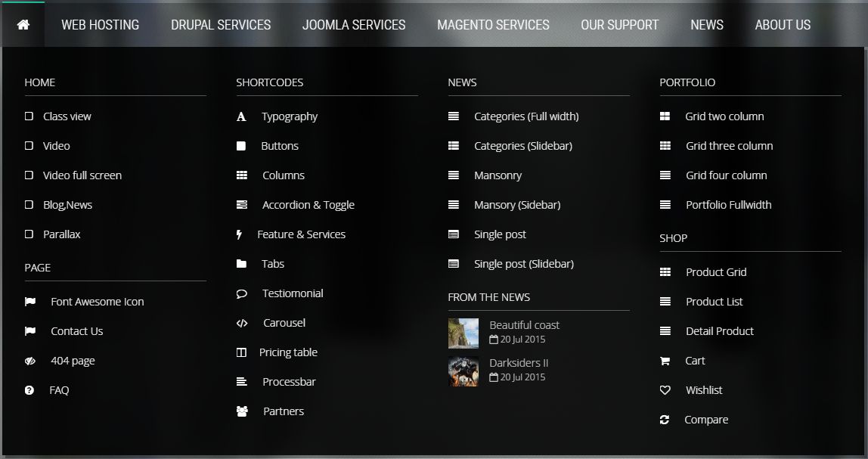The image size is (868, 459).
Task: Click the Tabs folder icon
Action: click(x=241, y=264)
